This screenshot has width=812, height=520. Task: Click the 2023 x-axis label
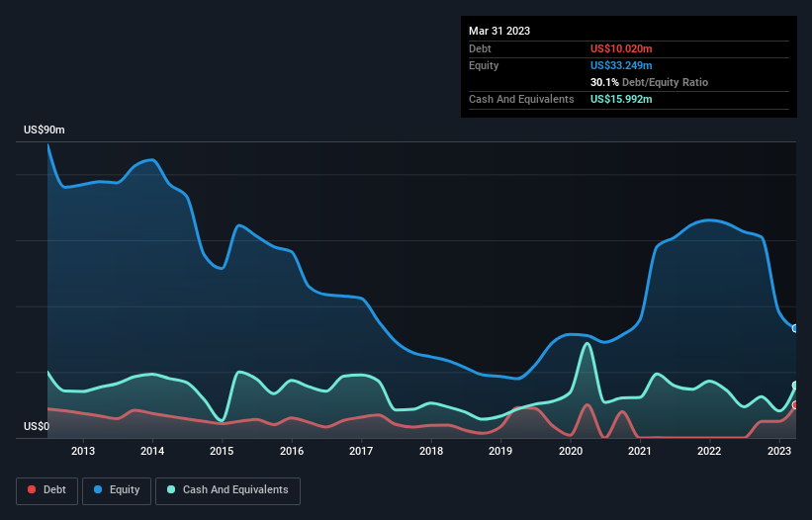(x=778, y=451)
